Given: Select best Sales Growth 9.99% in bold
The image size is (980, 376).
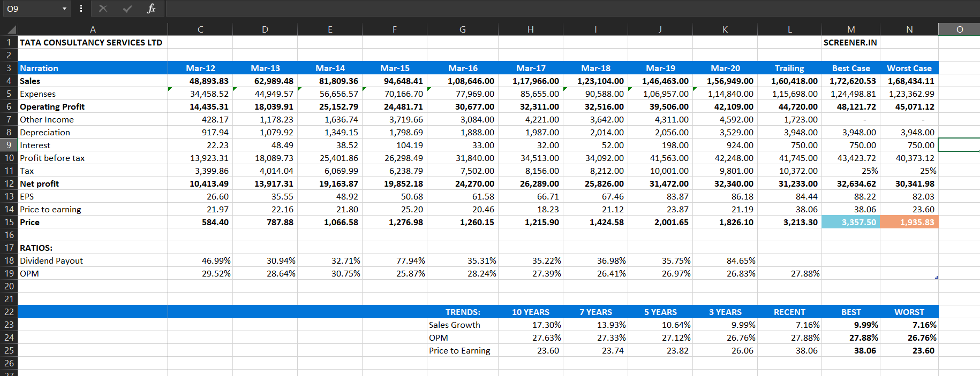Looking at the screenshot, I should tap(851, 325).
